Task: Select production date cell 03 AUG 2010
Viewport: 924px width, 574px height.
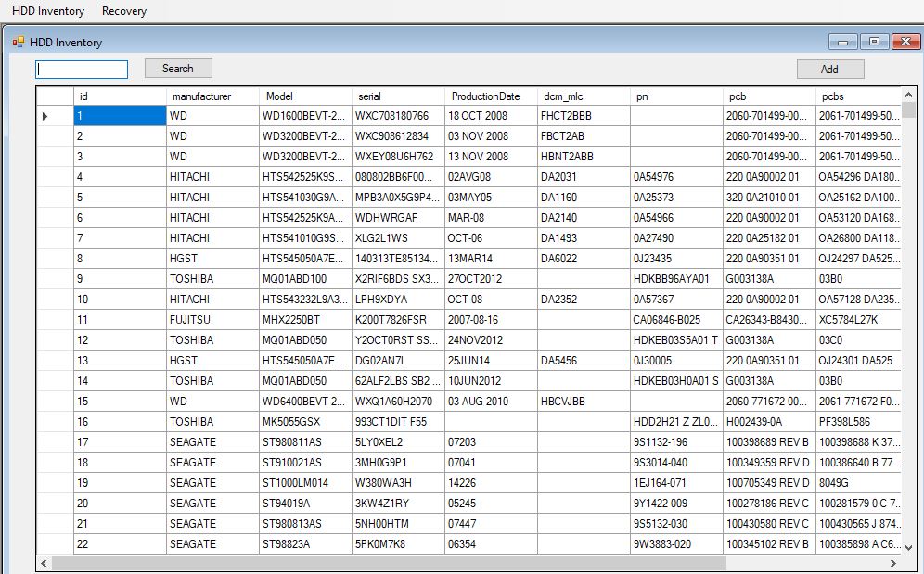Action: pyautogui.click(x=491, y=402)
